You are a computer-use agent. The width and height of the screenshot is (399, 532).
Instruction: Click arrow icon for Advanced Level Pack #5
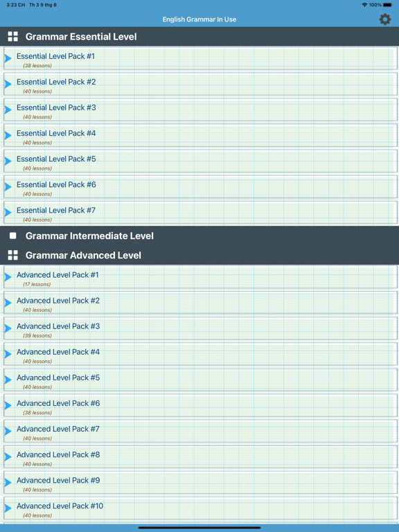(8, 380)
